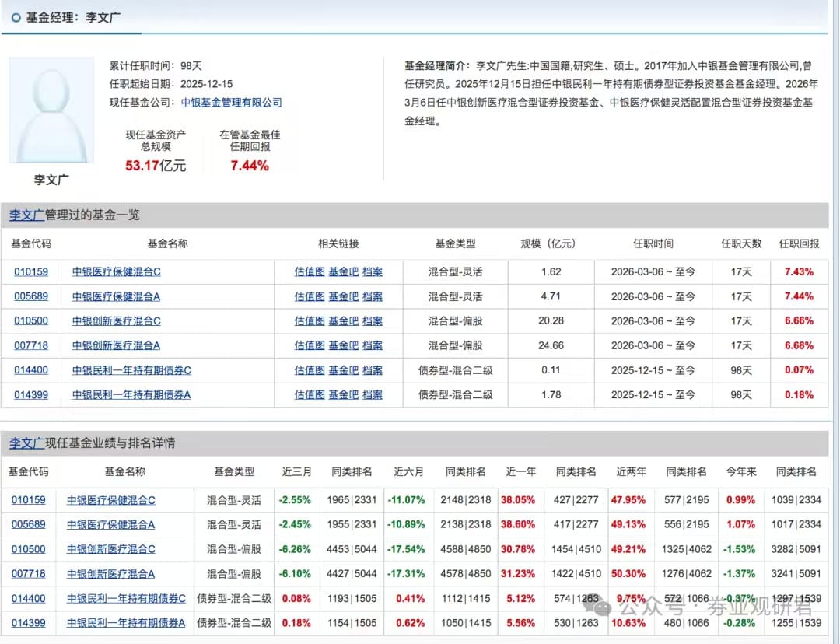The width and height of the screenshot is (840, 644).
Task: Go to 基金吧 for 中银创新医疗混合A
Action: pyautogui.click(x=343, y=345)
